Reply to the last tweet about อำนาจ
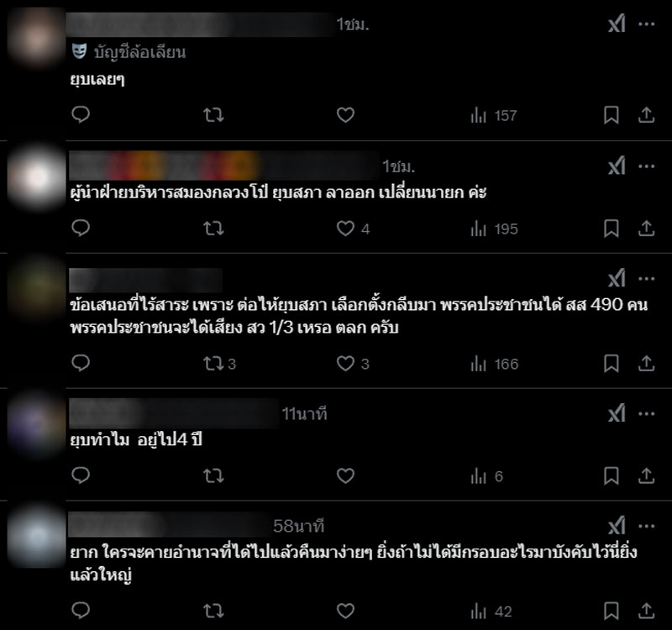The image size is (672, 630). 81,611
